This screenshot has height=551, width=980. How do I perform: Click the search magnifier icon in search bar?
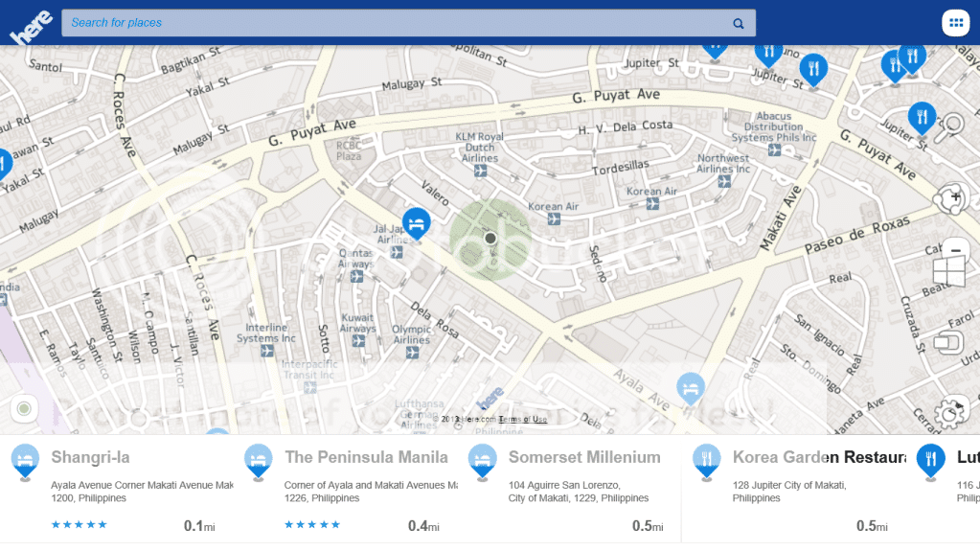click(739, 23)
